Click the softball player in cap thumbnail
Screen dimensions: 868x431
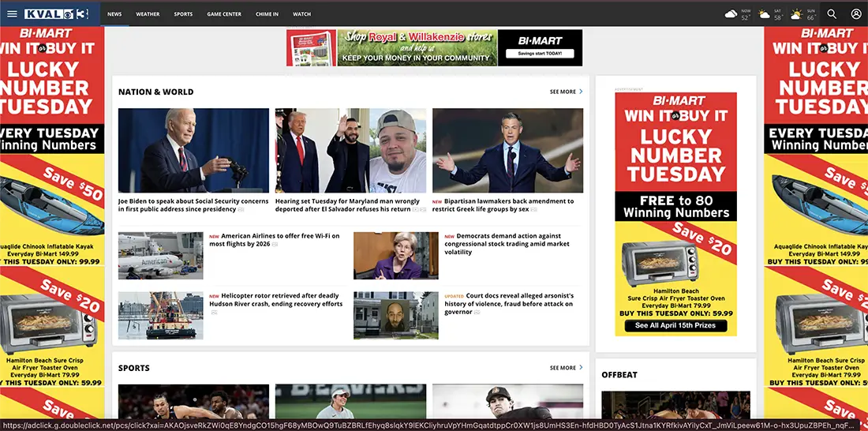point(350,401)
